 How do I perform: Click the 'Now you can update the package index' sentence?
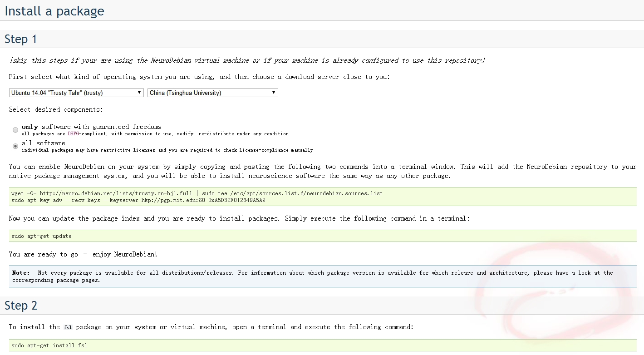pos(239,218)
